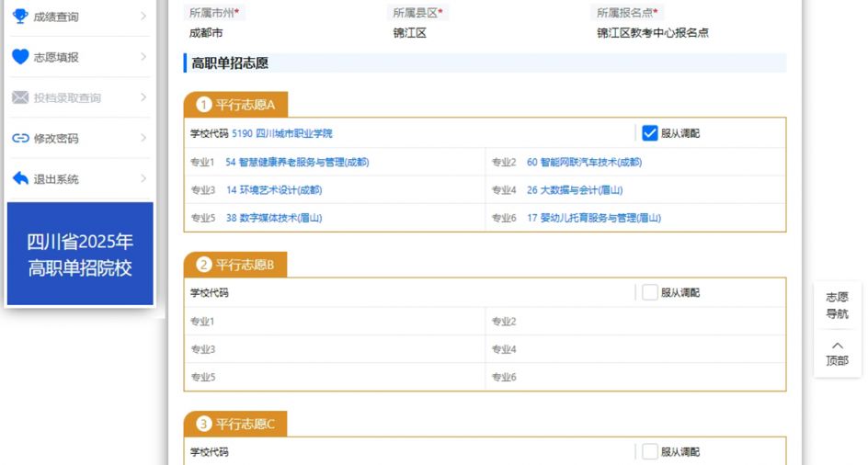868x465 pixels.
Task: Click the number 1 badge of 平行志愿A
Action: click(203, 105)
